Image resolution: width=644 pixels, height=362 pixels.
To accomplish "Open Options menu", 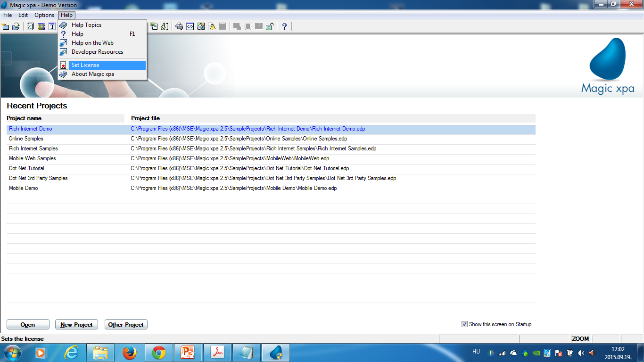I will tap(44, 15).
